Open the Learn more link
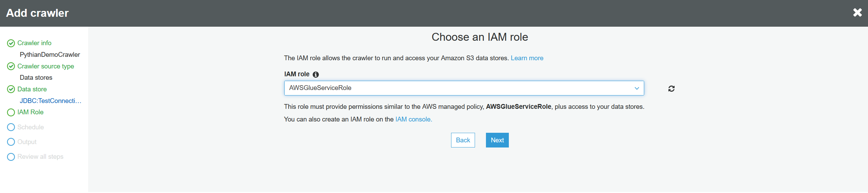The height and width of the screenshot is (193, 868). (527, 58)
